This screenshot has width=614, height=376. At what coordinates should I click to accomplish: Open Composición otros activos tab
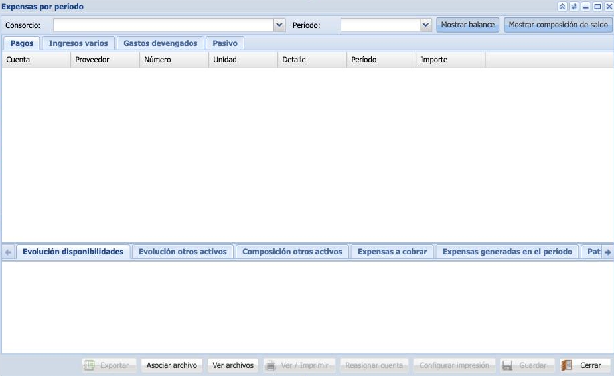(x=292, y=251)
